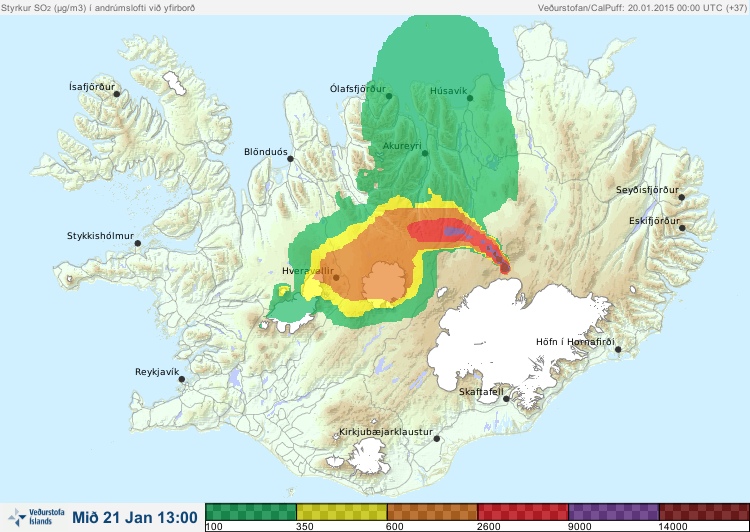
Task: Click the Hveravellir label
Action: click(308, 271)
